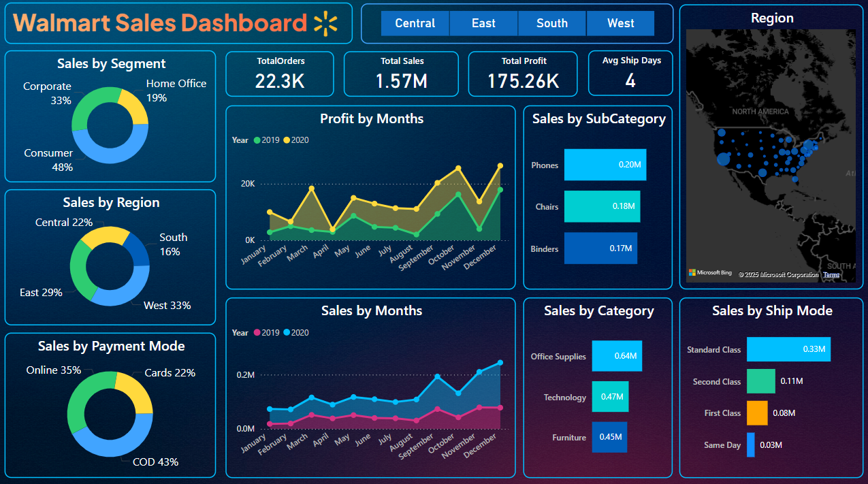Click the 0.64M value on Office Supplies bar
The height and width of the screenshot is (484, 868).
[625, 356]
